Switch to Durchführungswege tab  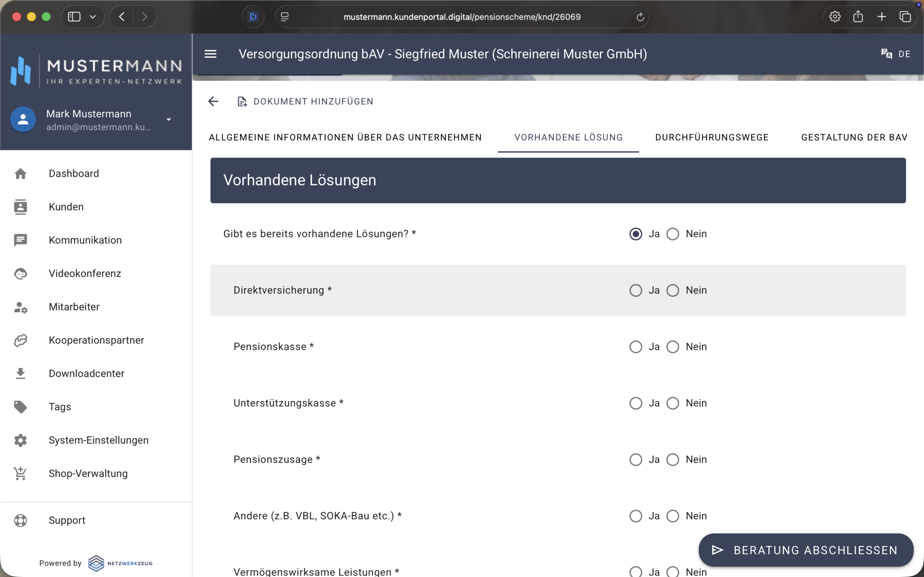point(712,137)
